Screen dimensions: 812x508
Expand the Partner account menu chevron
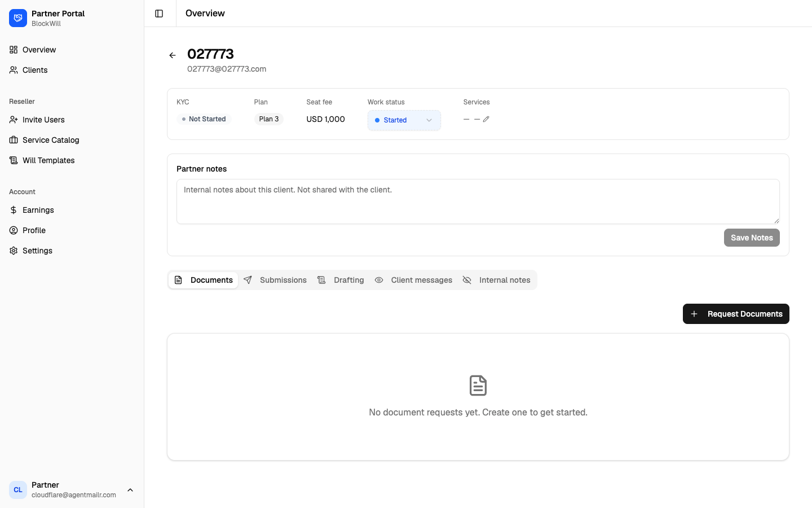(130, 490)
